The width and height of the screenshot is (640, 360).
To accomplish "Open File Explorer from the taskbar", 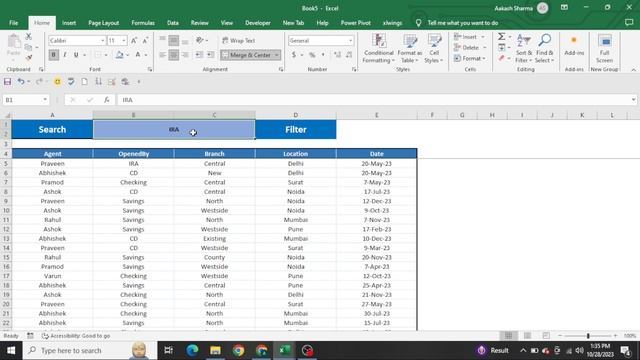I will click(x=215, y=350).
